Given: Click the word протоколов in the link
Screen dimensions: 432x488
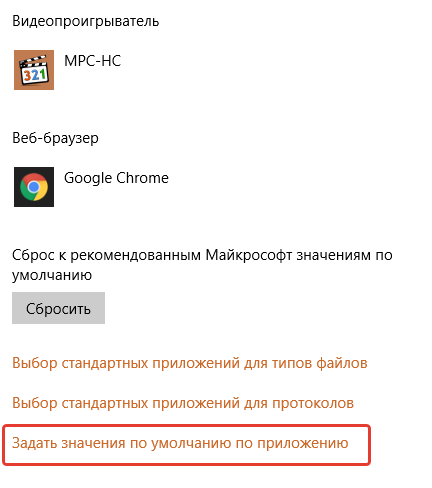Looking at the screenshot, I should click(313, 403).
